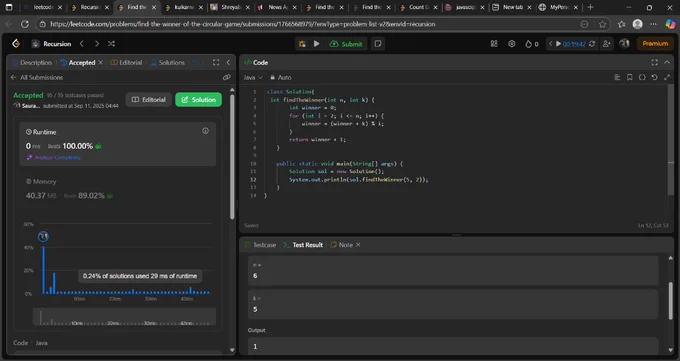Open a new browser tab
The image size is (680, 361).
590,7
